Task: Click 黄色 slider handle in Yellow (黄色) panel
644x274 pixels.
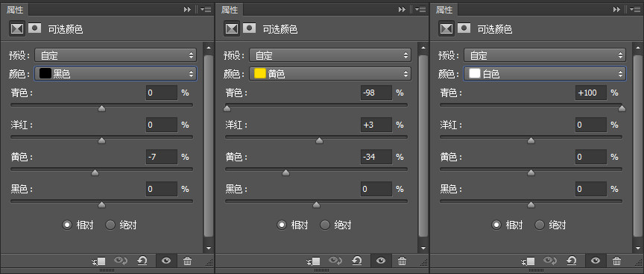Action: tap(286, 172)
